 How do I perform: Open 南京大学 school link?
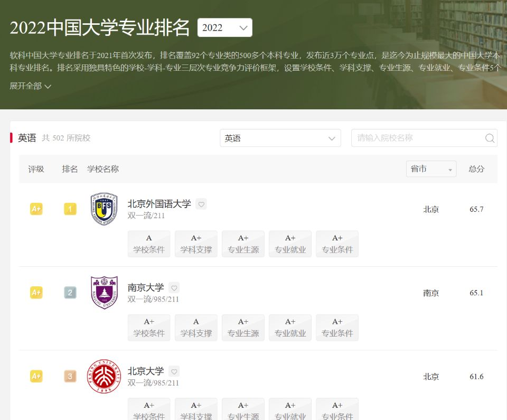pos(146,287)
